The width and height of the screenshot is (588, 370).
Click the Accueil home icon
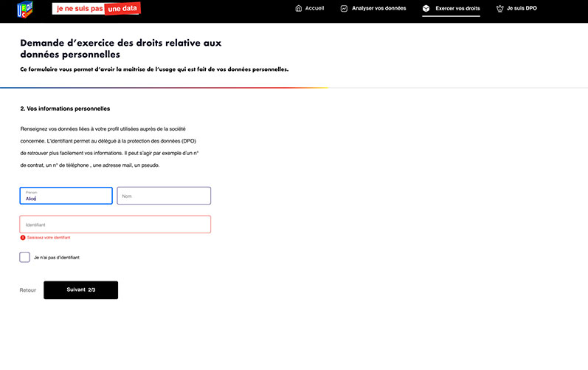click(299, 8)
